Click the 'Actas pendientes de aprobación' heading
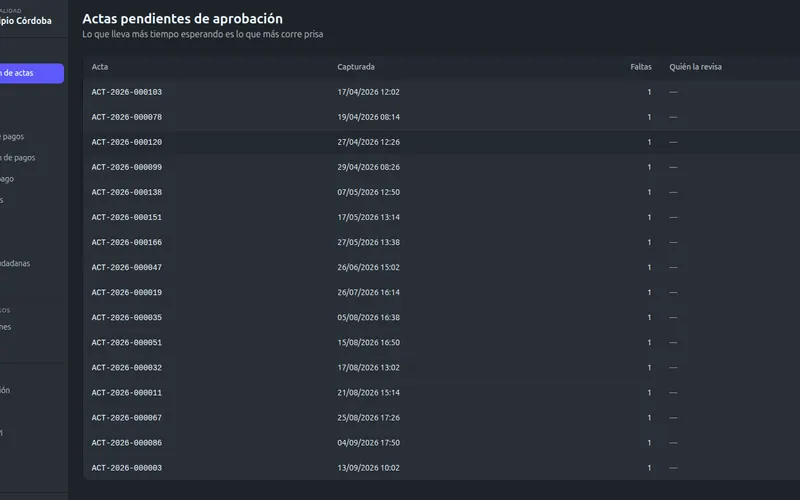 (x=182, y=19)
